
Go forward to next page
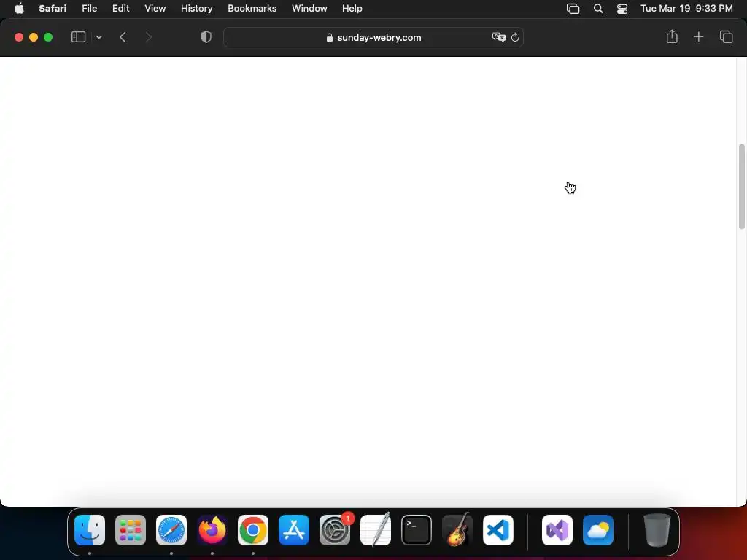click(148, 37)
